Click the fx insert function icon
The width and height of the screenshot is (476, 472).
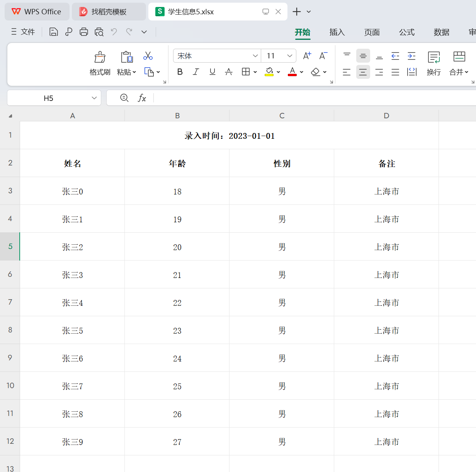click(x=142, y=98)
